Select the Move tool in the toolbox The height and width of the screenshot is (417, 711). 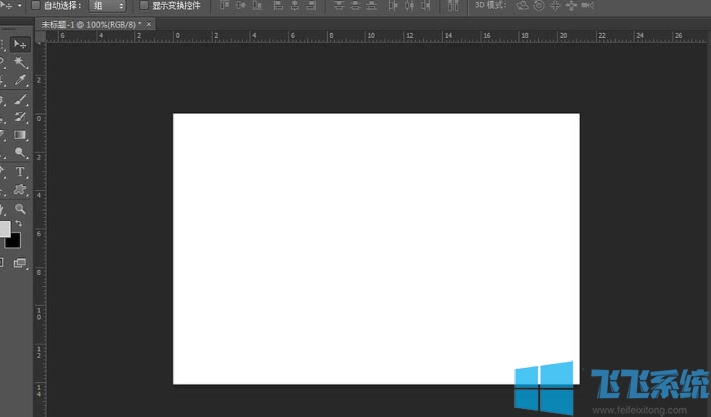(20, 45)
